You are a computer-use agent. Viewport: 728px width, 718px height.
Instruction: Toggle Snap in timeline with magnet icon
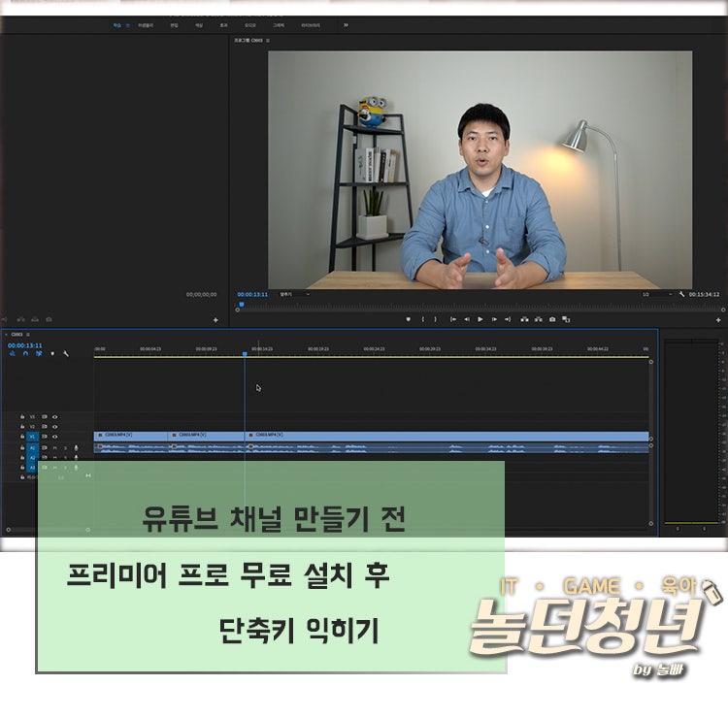(25, 353)
